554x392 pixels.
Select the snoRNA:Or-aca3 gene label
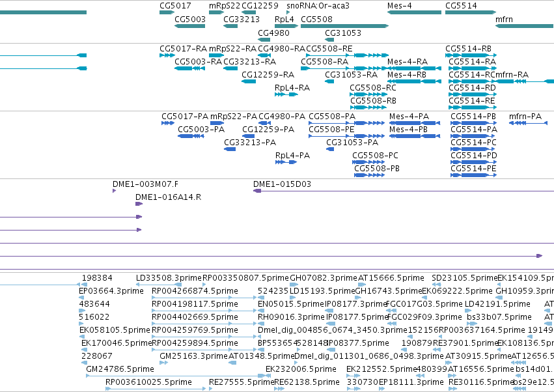point(318,6)
